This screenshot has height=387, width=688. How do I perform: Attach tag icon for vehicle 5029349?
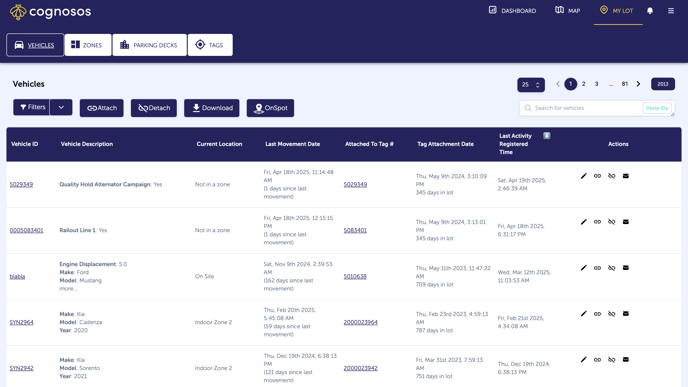(x=598, y=176)
